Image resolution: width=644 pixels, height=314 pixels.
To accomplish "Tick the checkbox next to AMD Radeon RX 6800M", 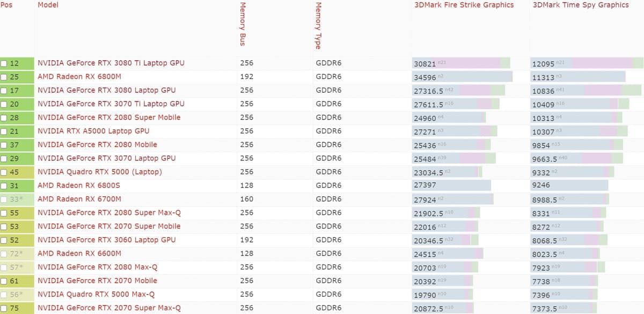I will coord(5,77).
